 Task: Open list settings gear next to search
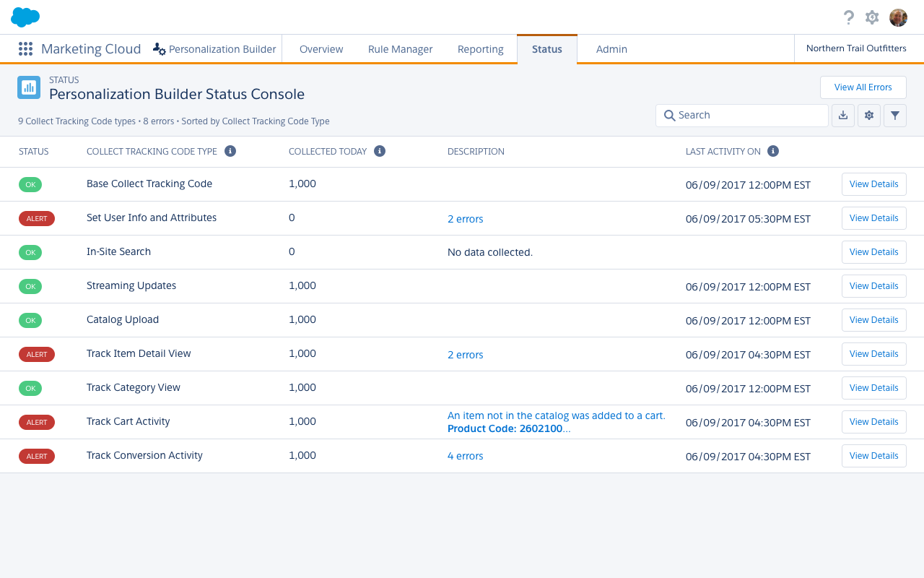(869, 116)
